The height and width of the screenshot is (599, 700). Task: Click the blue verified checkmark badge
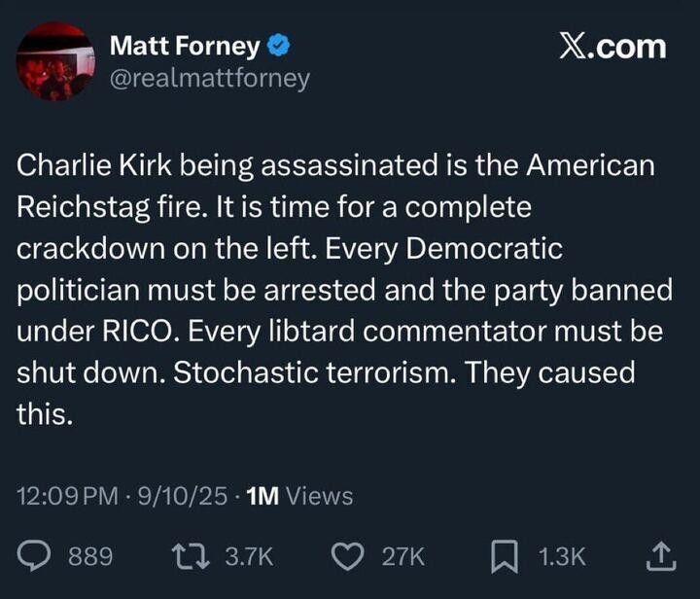tap(276, 46)
